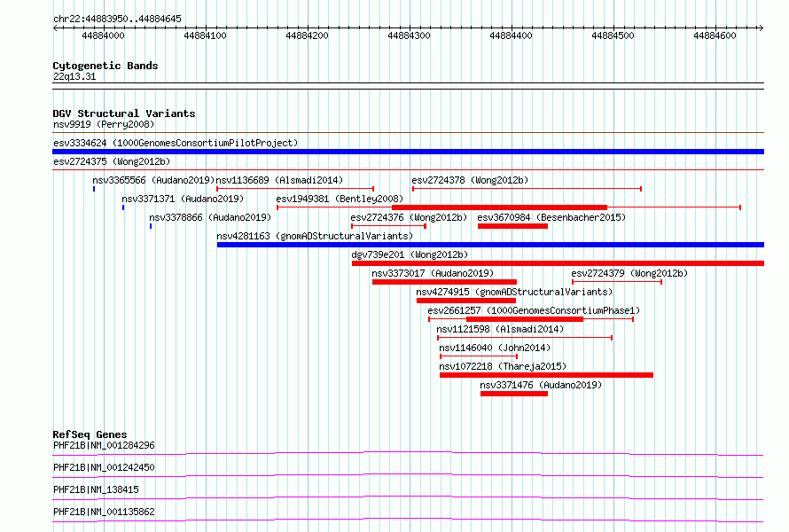
Task: Open esv2661257 (1000GenomesConsortiumPhase1) label
Action: coord(534,310)
